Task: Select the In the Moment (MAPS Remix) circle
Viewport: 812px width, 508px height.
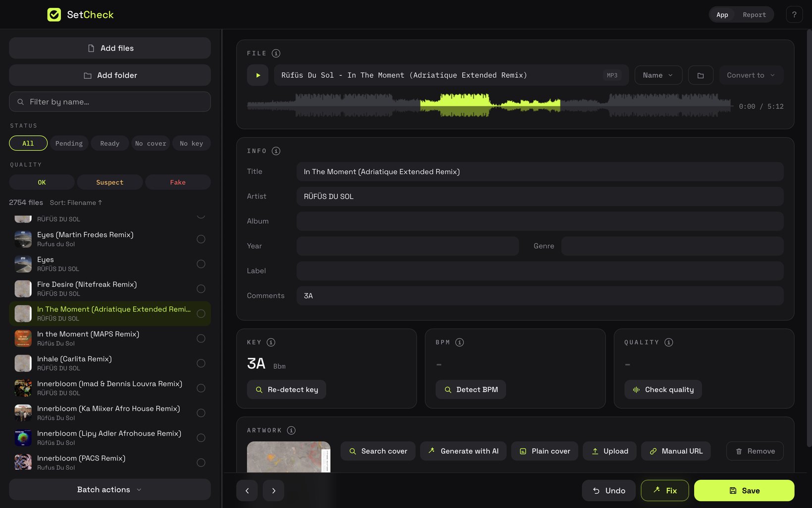Action: pyautogui.click(x=201, y=339)
